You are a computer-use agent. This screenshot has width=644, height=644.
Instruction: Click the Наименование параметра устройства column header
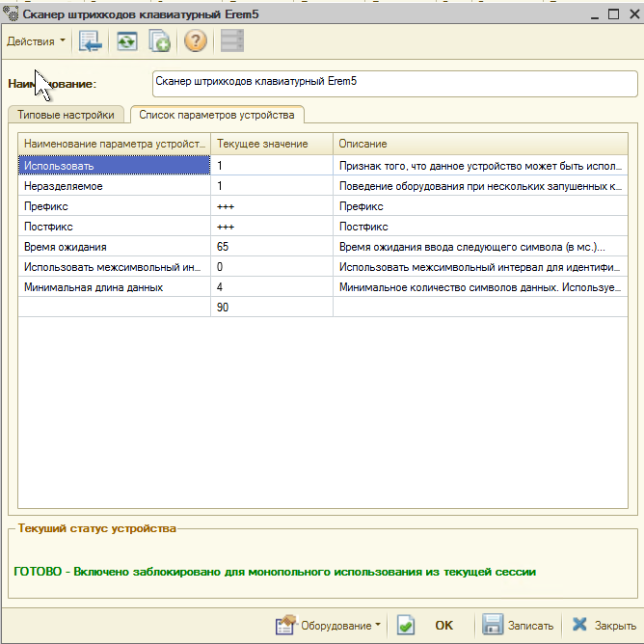[x=114, y=144]
